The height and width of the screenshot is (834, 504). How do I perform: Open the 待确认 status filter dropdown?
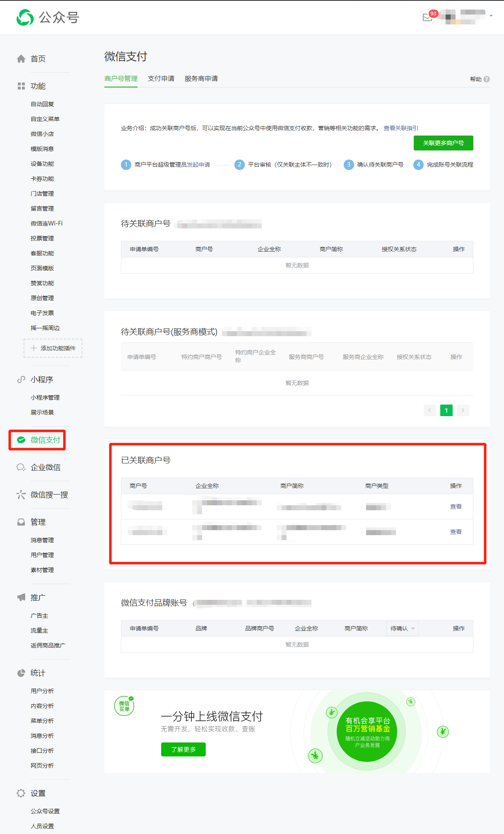pos(402,628)
